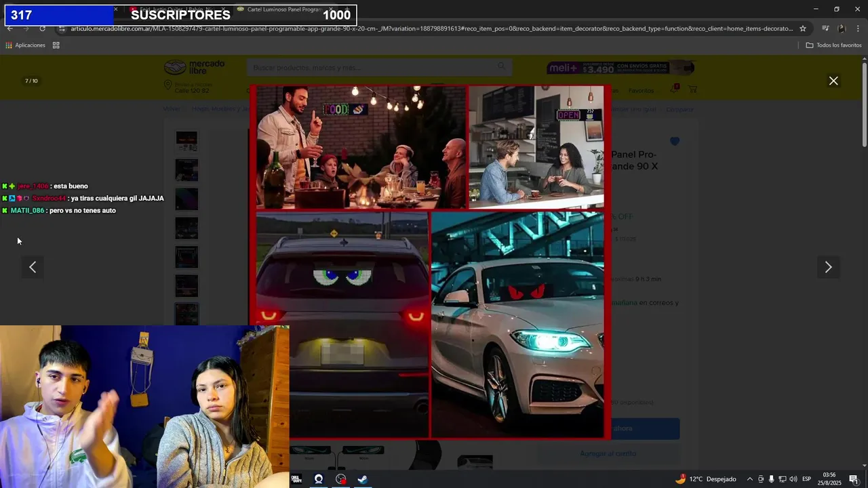This screenshot has height=488, width=868.
Task: Click the browser back arrow
Action: point(10,28)
